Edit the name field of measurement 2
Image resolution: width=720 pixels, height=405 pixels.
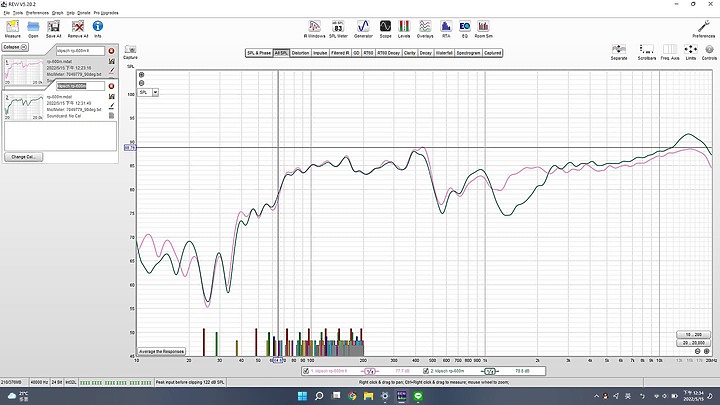tap(80, 86)
